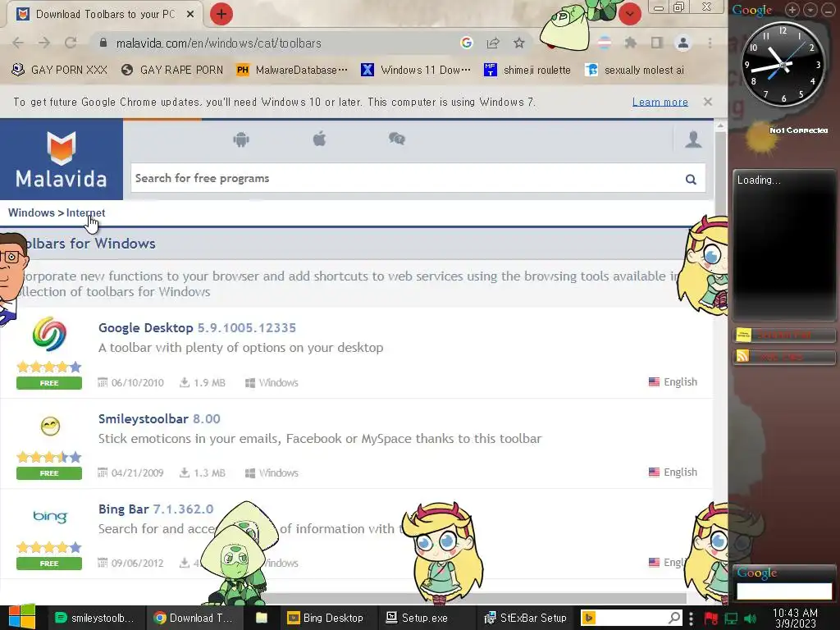840x630 pixels.
Task: Open the network tray icon
Action: point(731,619)
